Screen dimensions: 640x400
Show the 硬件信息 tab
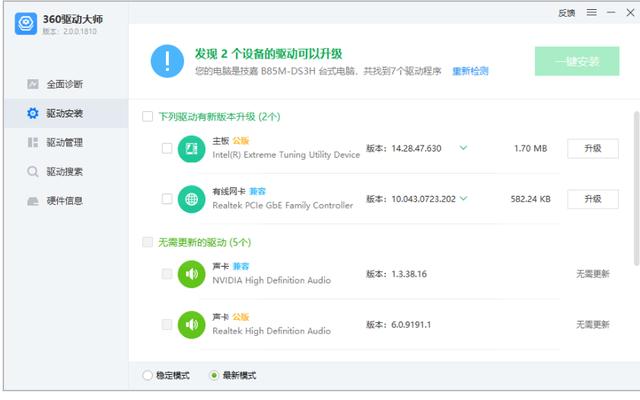(x=67, y=201)
